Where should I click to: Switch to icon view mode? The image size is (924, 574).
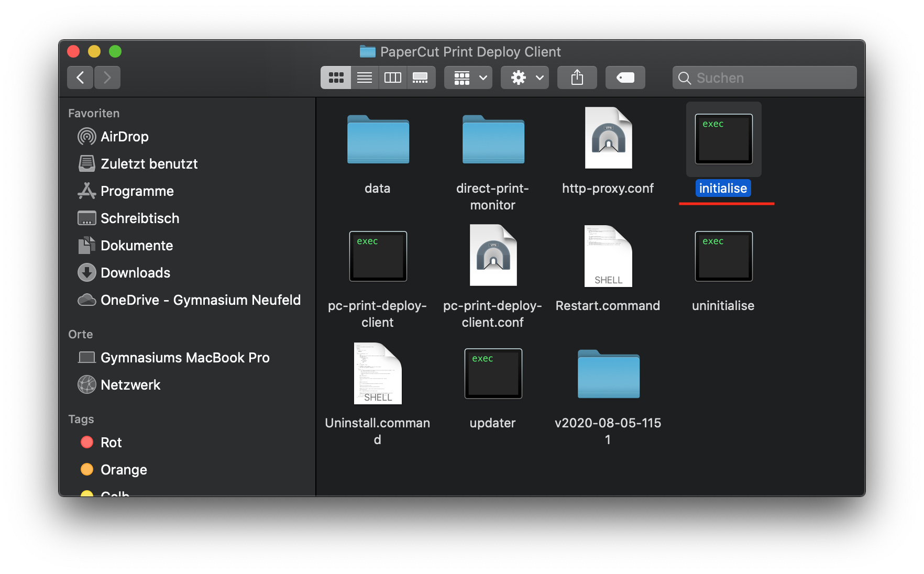click(336, 78)
